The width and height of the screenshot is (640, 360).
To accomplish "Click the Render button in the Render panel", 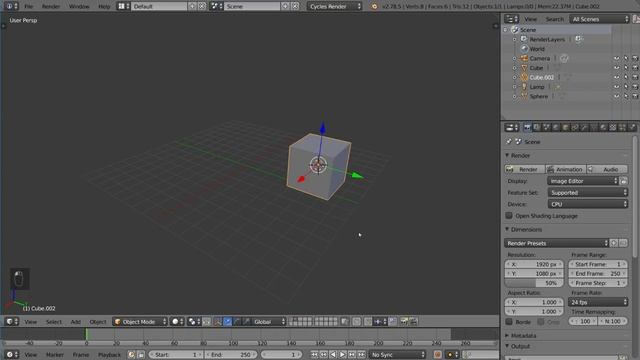I will (525, 169).
